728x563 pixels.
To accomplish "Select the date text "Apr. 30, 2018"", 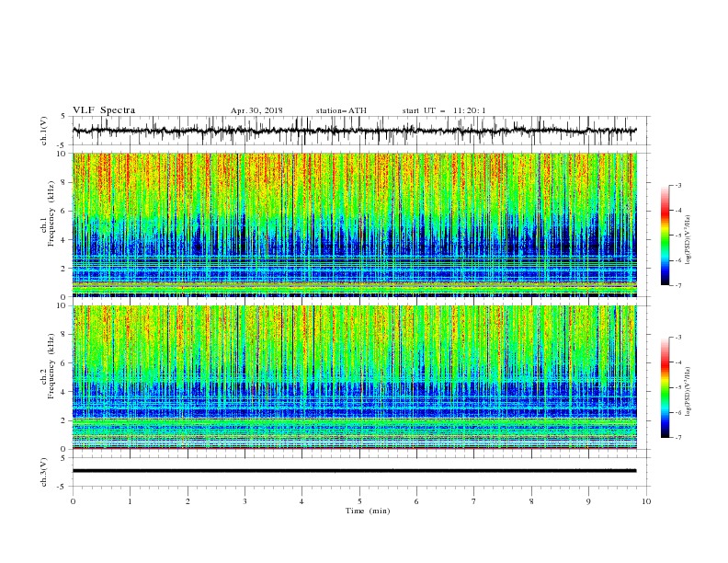I will click(256, 110).
